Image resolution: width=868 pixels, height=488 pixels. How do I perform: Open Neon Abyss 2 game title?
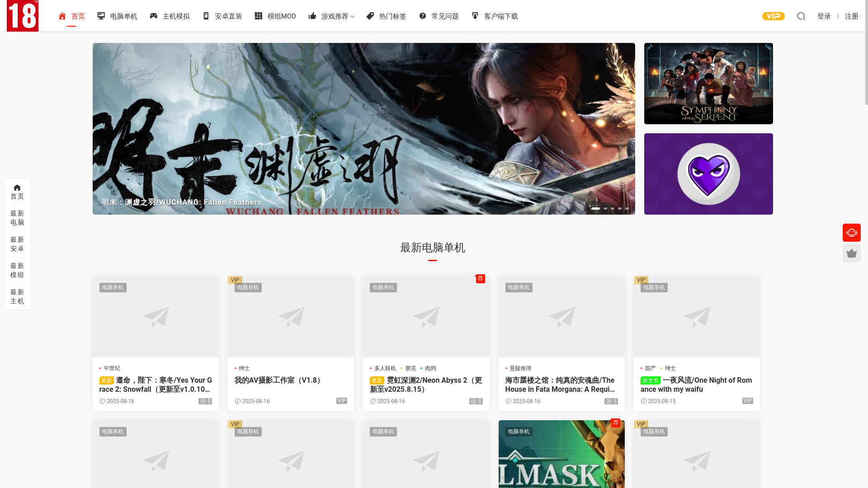point(426,385)
